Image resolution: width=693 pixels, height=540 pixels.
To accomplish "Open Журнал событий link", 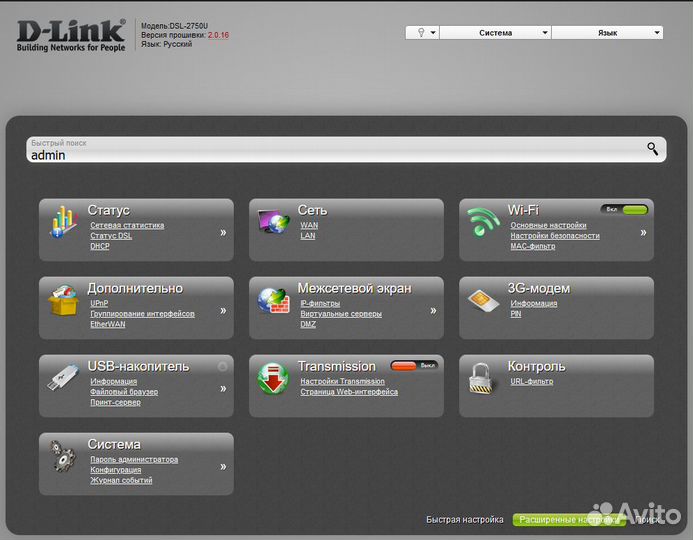I will [121, 480].
